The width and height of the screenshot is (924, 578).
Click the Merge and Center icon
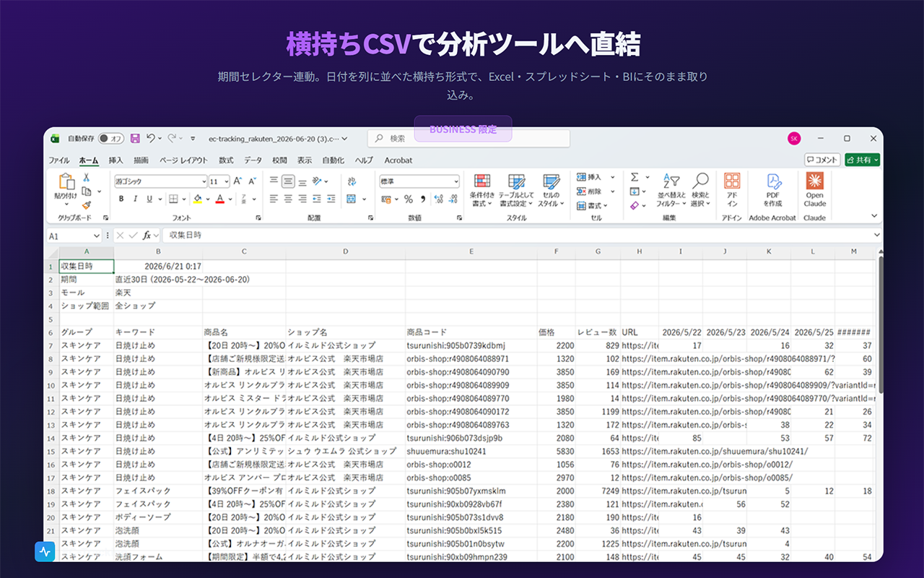coord(351,199)
